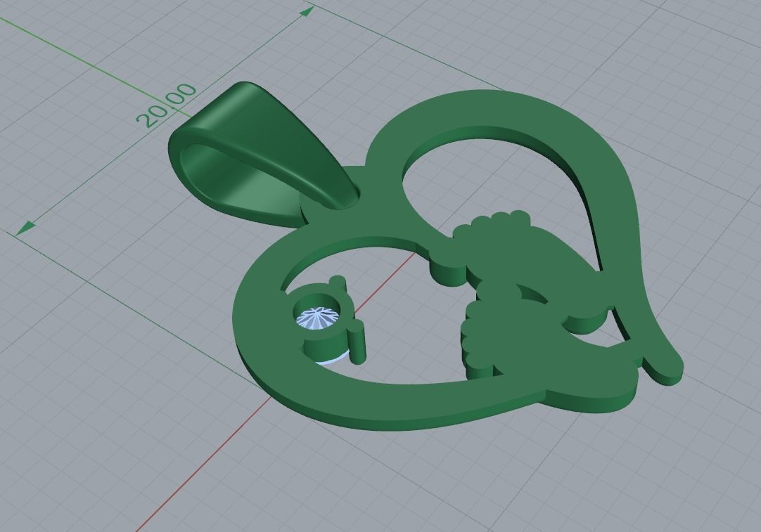Click the round gemstone in the bezel
761x532 pixels.
coord(316,318)
